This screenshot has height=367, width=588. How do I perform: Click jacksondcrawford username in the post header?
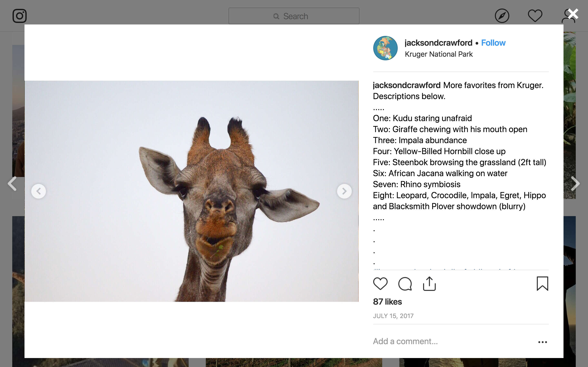click(438, 43)
